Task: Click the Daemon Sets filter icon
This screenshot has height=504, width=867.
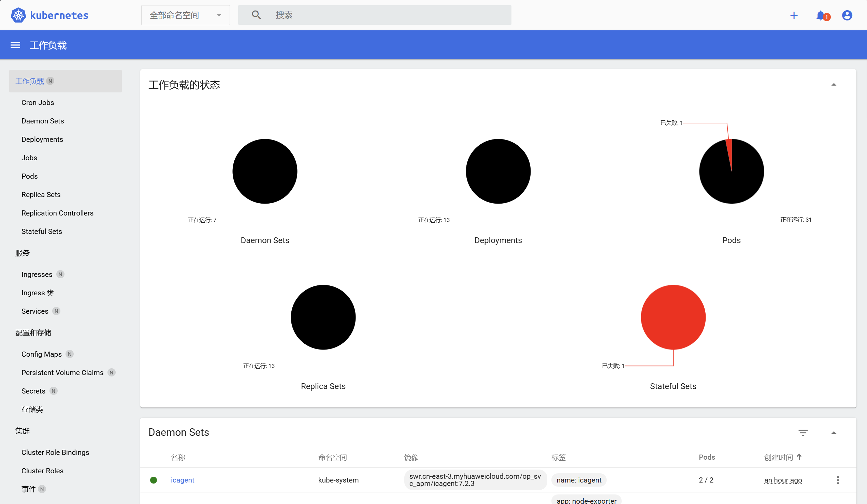Action: (803, 432)
